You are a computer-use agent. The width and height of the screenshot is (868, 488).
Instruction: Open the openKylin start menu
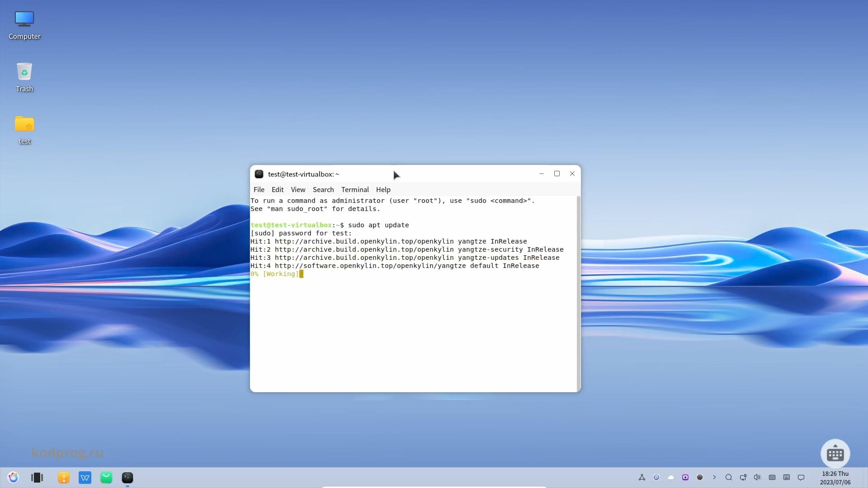point(13,477)
